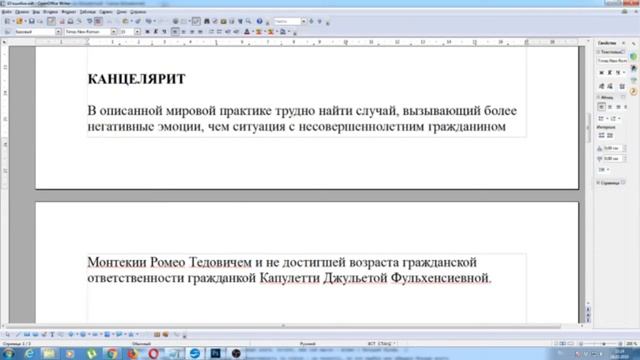Screen dimensions: 640x360
Task: Open the paragraph style dropdown arrow
Action: pyautogui.click(x=58, y=32)
